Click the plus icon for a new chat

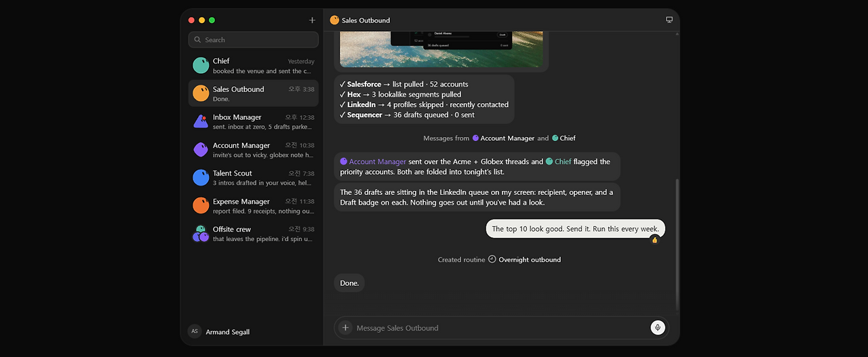[312, 20]
